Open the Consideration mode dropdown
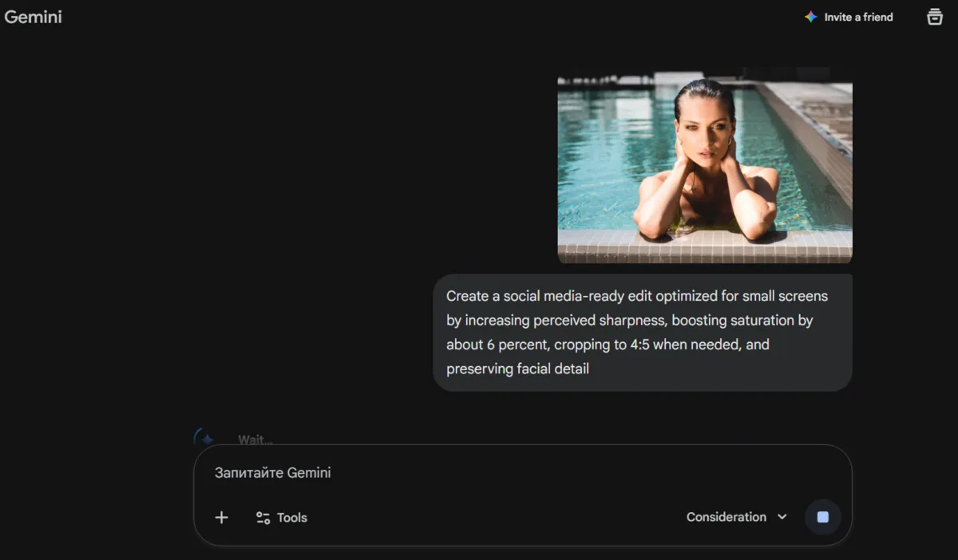 coord(735,517)
